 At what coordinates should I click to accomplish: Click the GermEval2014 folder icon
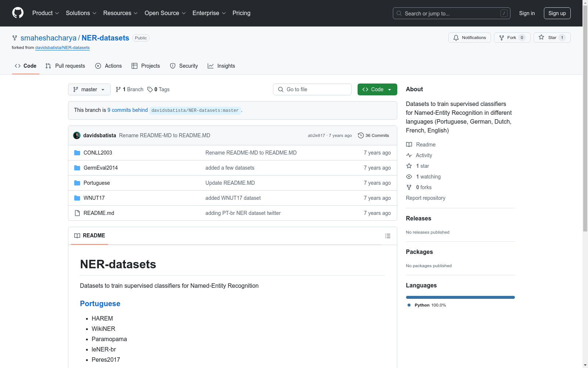pyautogui.click(x=77, y=168)
